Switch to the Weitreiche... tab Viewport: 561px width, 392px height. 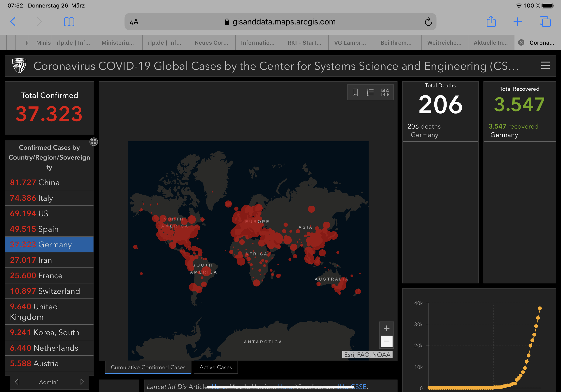[x=444, y=43]
